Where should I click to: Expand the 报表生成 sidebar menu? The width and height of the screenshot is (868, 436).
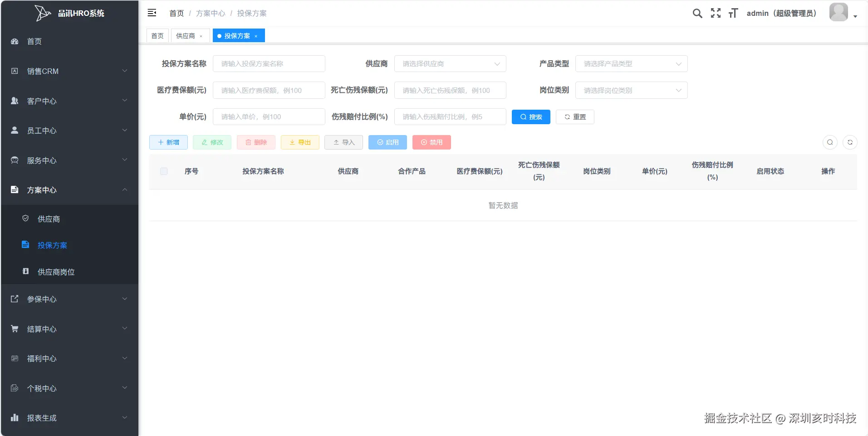[x=69, y=418]
